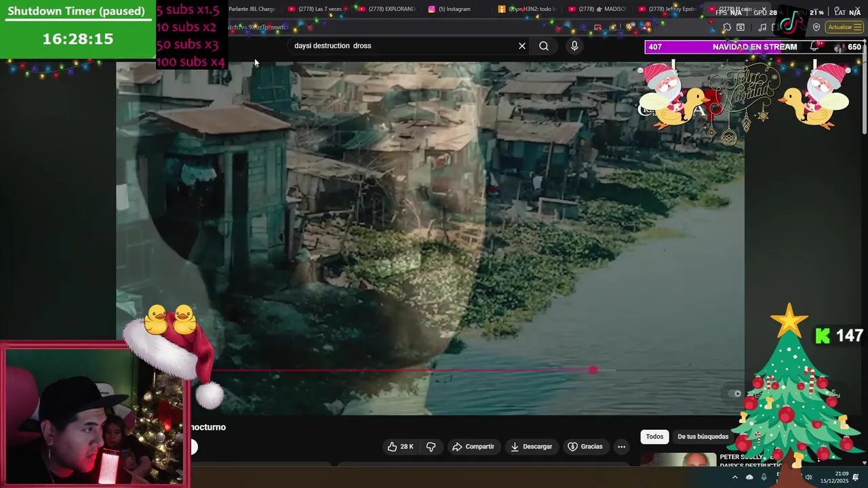Viewport: 868px width, 488px height.
Task: Dislike the video with thumbs-down icon
Action: (x=431, y=447)
